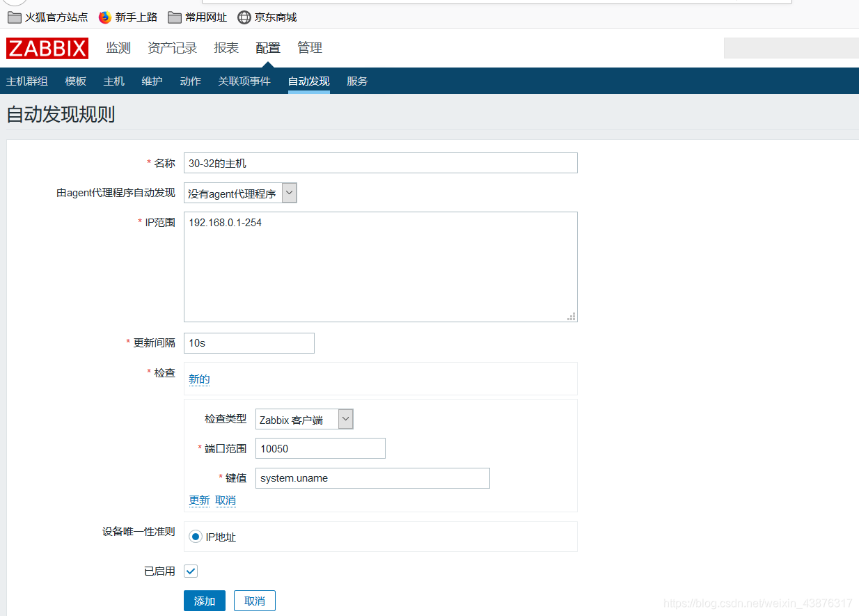The image size is (859, 616).
Task: Click the 更新 link in check editor
Action: (x=199, y=500)
